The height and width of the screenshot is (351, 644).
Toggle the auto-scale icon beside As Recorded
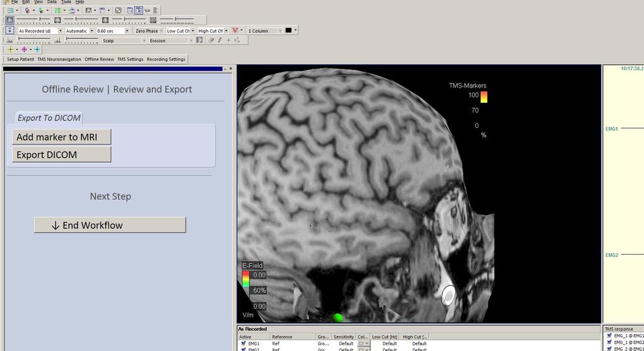click(x=10, y=30)
